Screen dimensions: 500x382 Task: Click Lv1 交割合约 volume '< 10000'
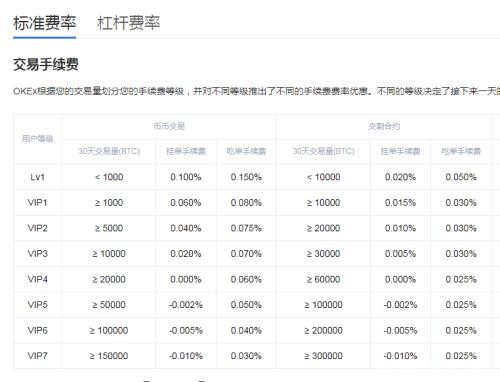coord(323,177)
